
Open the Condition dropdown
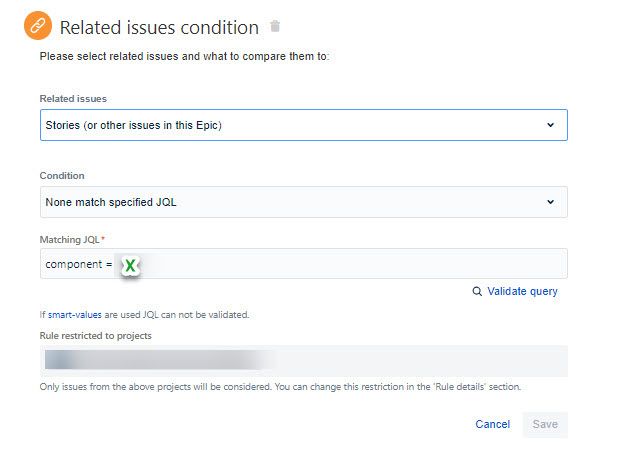click(x=303, y=202)
